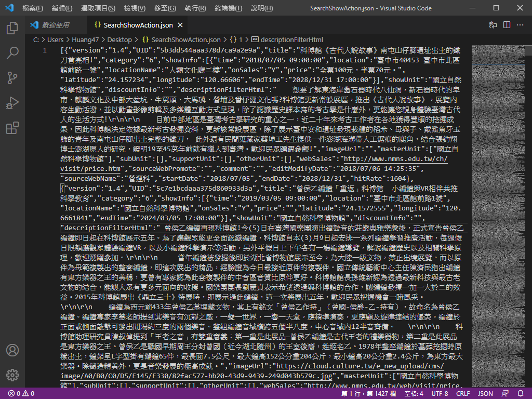Click UID value 5c7e1bcdaaa375d860933d3a
Viewport: 532px width, 399px height.
(204, 188)
